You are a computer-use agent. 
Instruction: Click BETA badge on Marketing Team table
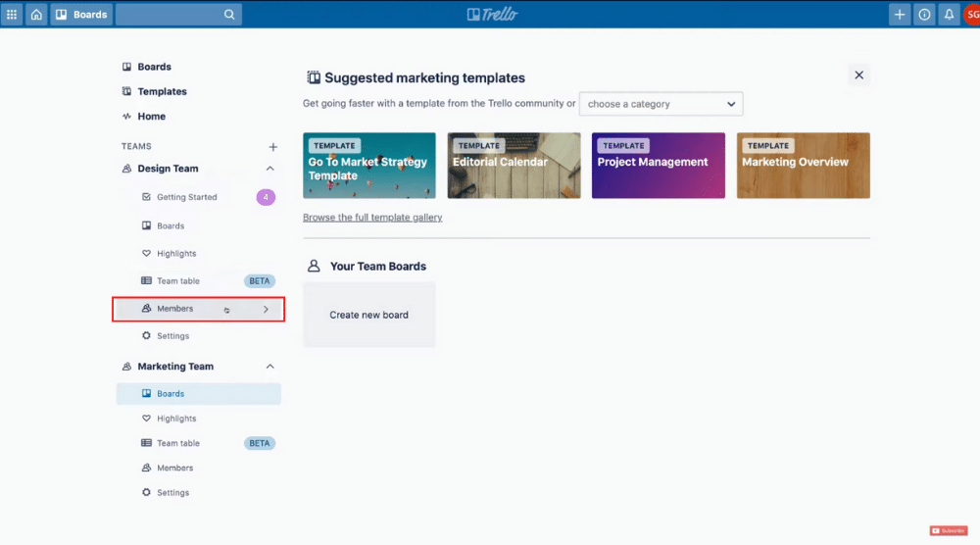click(260, 443)
